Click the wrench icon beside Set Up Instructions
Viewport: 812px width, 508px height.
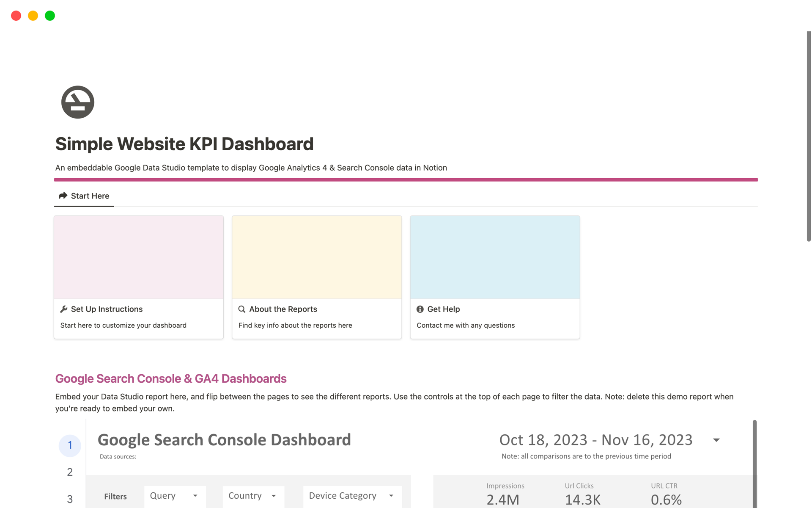pos(64,309)
